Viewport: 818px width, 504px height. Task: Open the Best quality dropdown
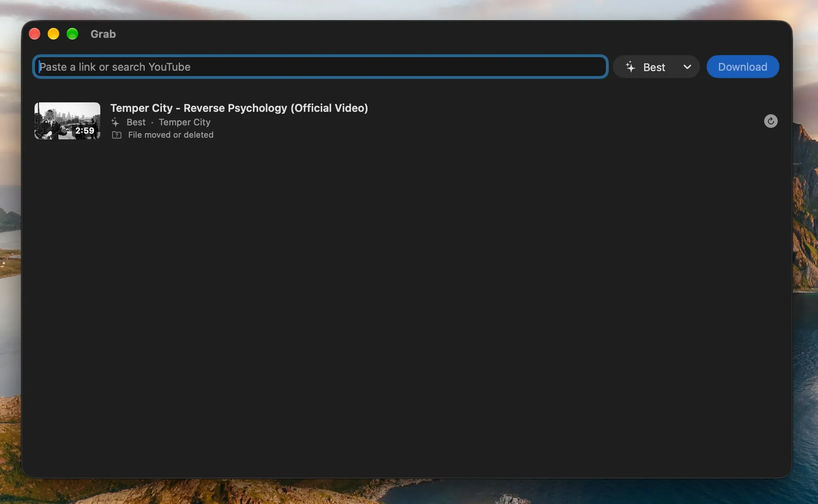[656, 67]
